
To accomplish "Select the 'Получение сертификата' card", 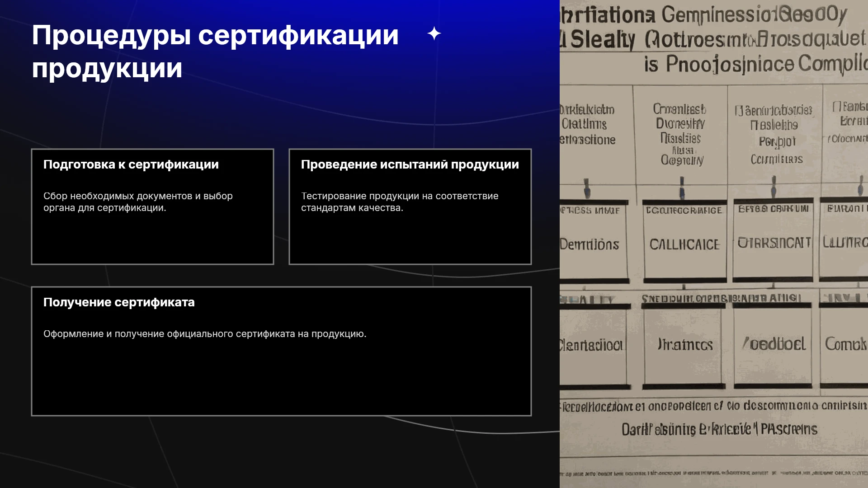I will (281, 351).
